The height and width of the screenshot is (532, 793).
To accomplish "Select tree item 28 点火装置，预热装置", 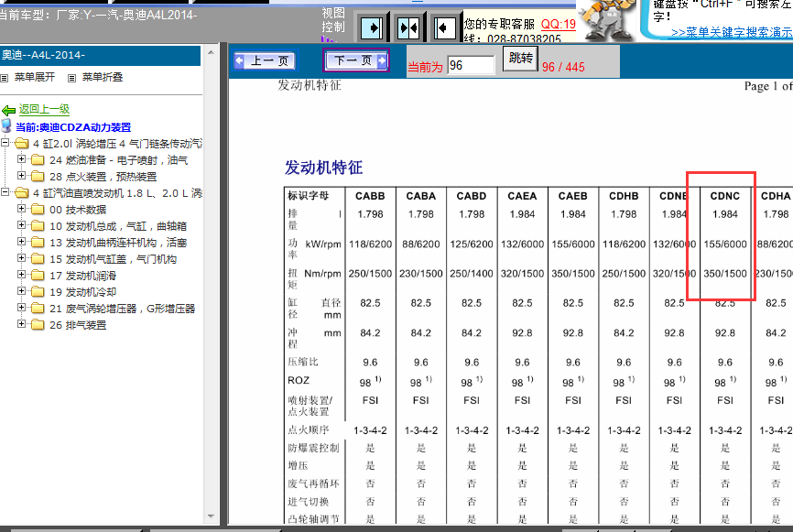I will point(103,177).
